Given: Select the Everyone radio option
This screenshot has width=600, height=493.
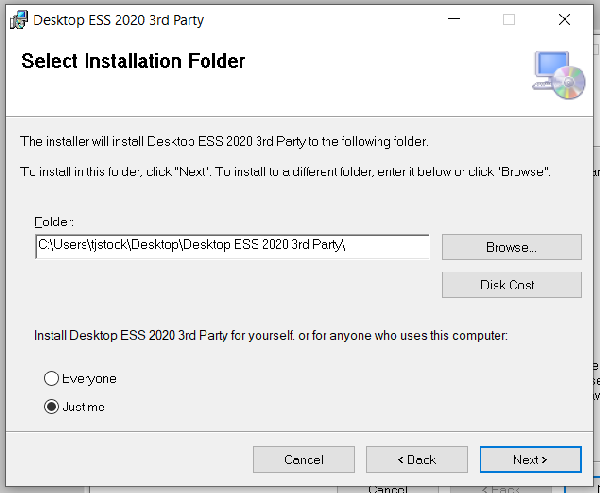Looking at the screenshot, I should point(51,379).
